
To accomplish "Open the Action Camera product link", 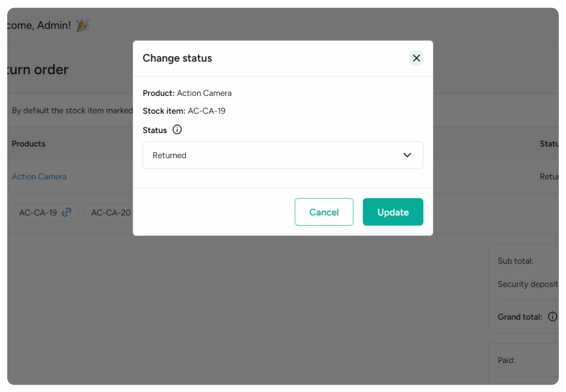I will [39, 176].
